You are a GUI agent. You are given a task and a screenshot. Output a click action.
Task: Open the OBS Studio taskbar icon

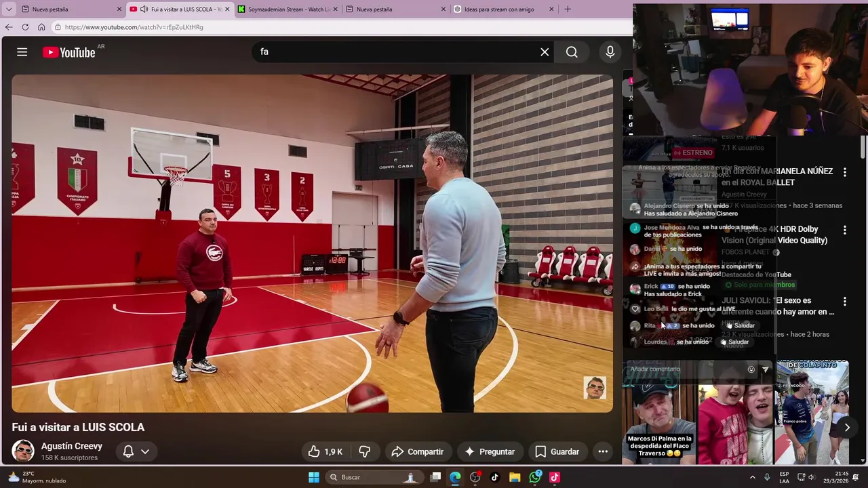475,477
